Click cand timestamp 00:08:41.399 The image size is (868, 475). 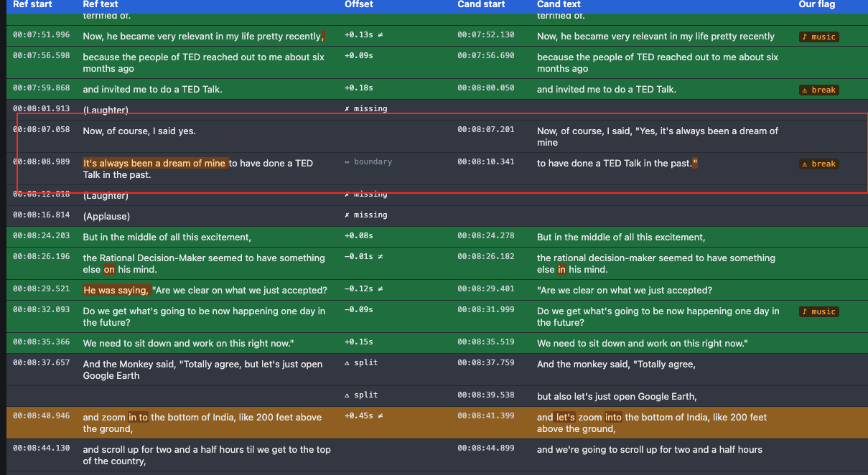tap(486, 416)
